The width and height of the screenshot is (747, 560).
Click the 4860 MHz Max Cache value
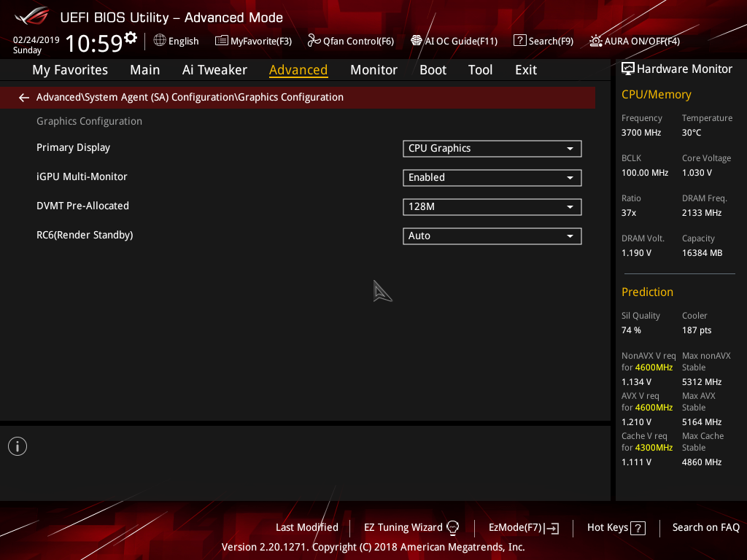[x=701, y=462]
